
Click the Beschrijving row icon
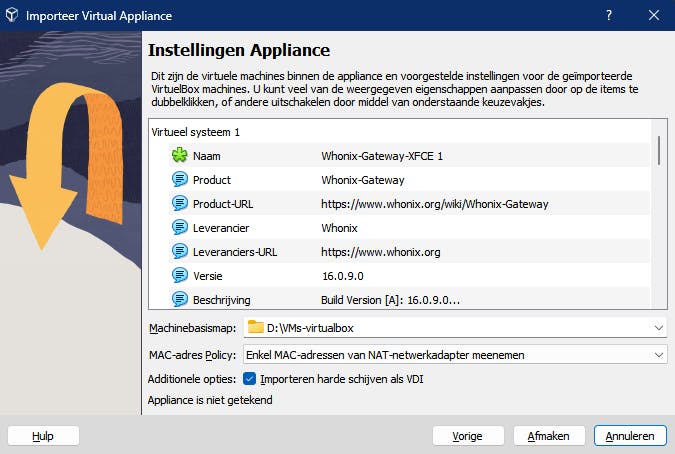(179, 299)
